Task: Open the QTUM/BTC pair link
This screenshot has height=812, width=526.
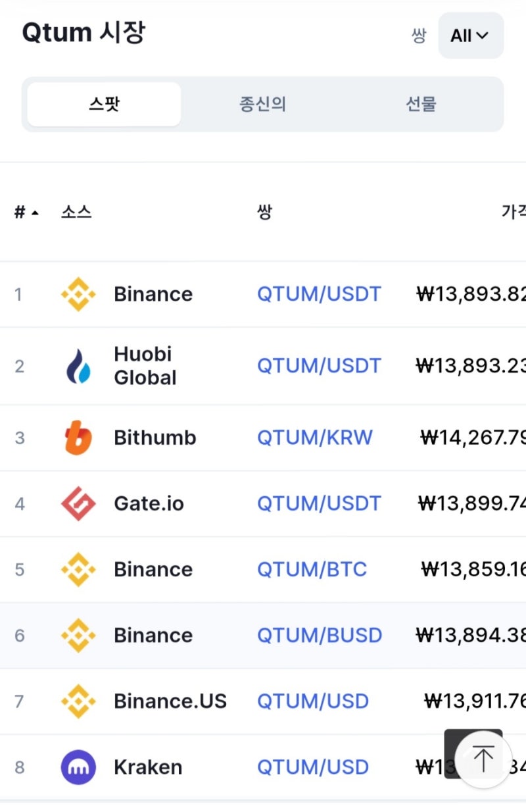Action: [312, 569]
